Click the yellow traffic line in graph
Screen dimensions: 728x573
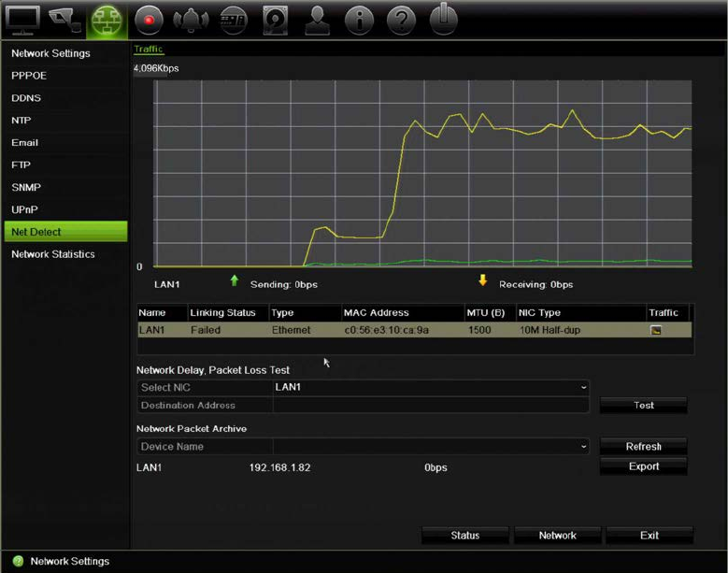(x=398, y=172)
